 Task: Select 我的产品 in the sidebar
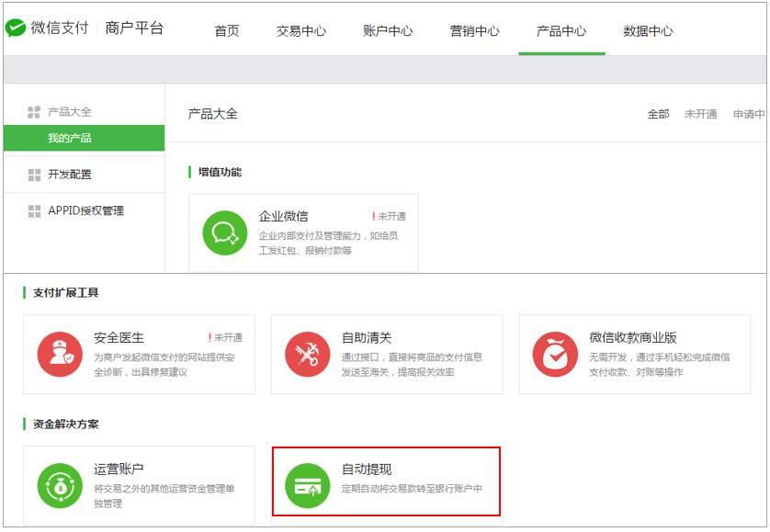click(x=70, y=138)
